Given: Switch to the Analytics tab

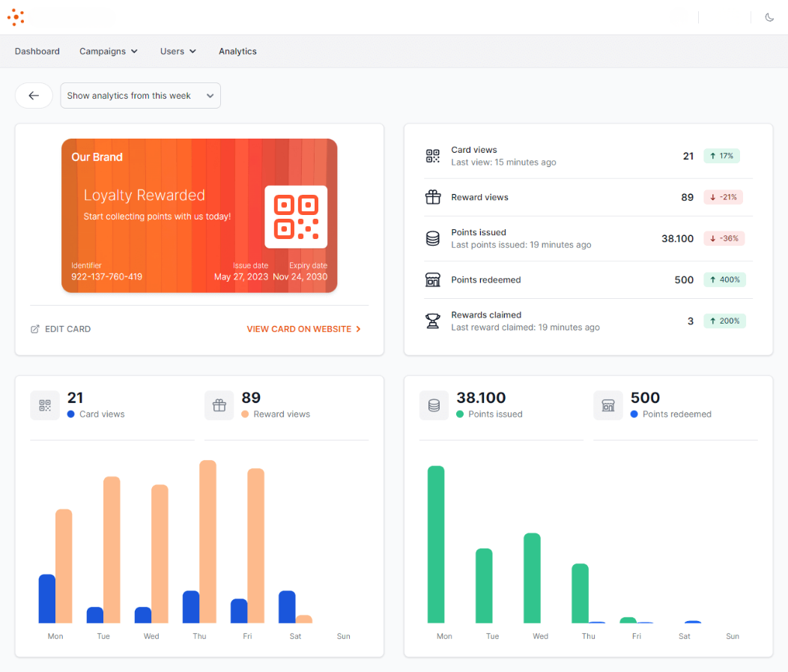Looking at the screenshot, I should point(237,52).
